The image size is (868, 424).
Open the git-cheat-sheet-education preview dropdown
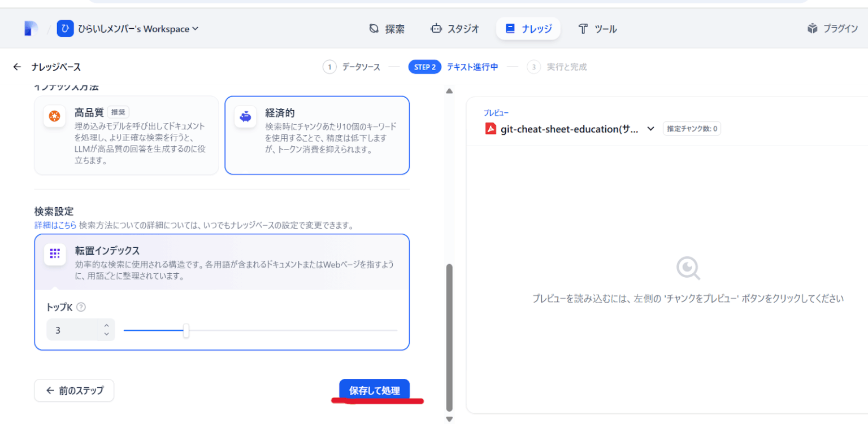[x=650, y=129]
